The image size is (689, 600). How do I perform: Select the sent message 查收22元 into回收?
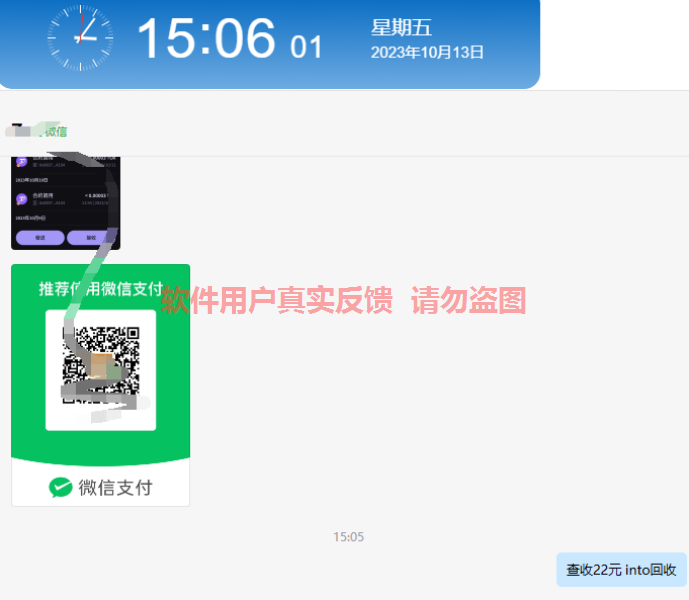(621, 570)
